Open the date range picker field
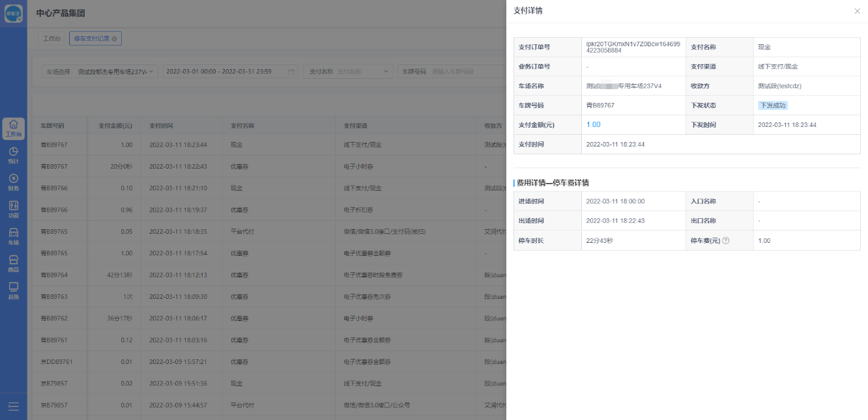The image size is (868, 420). pyautogui.click(x=230, y=72)
